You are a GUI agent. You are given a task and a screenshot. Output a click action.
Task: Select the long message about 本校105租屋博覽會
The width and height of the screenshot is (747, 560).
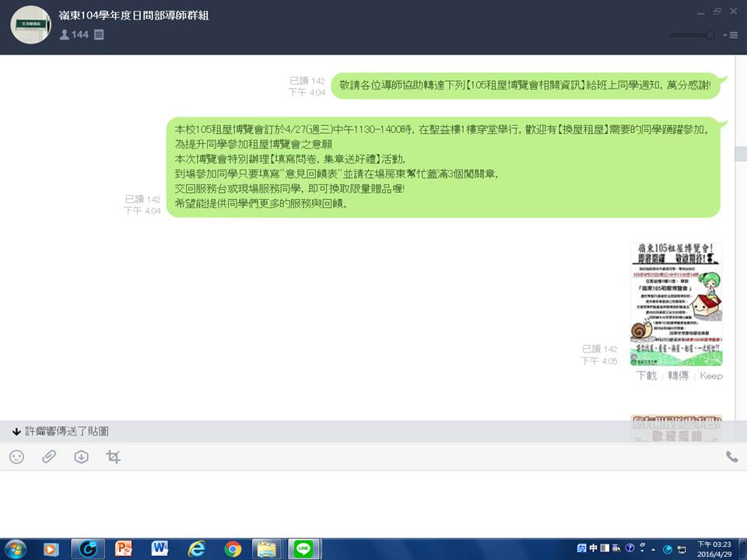tap(443, 167)
